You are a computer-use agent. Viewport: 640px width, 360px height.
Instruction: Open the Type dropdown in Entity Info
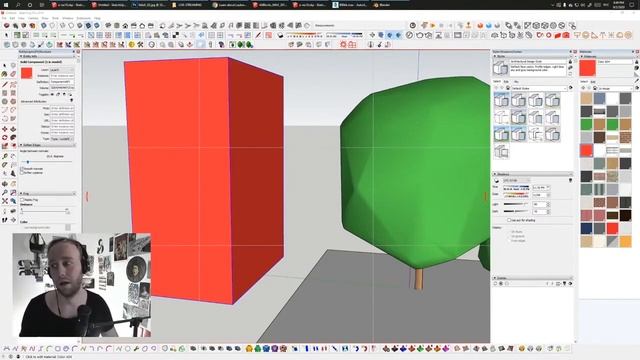62,139
